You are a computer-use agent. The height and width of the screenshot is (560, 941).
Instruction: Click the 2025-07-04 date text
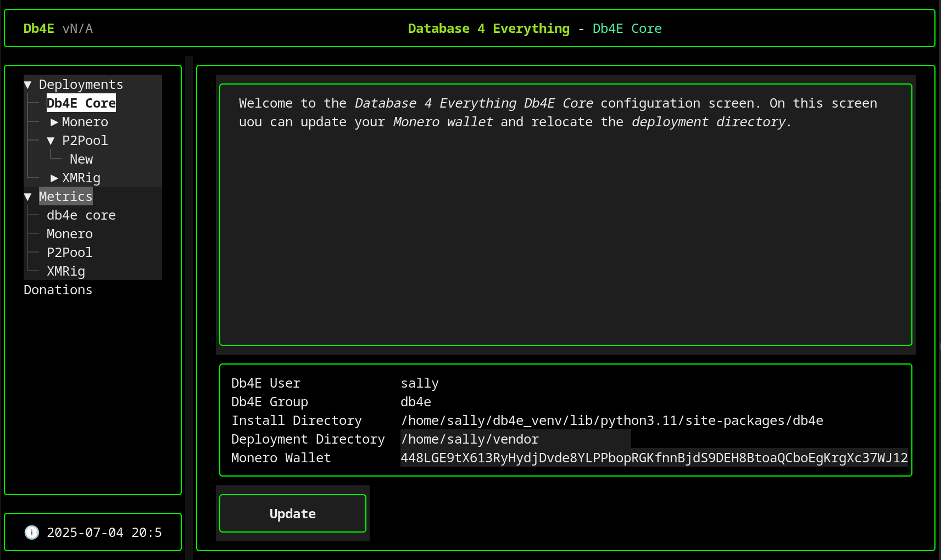pyautogui.click(x=85, y=533)
